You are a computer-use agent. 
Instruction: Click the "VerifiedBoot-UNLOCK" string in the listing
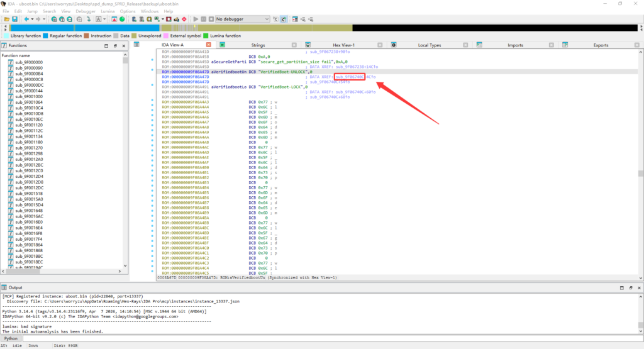(x=282, y=72)
